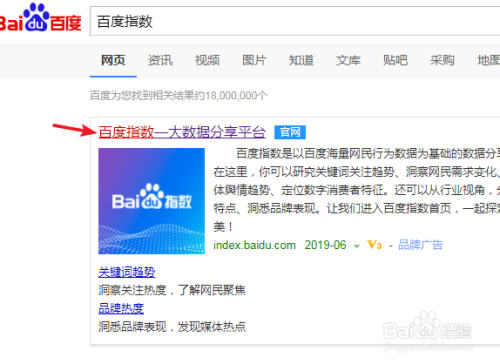
Task: Click the Baidu指数 thumbnail image
Action: (x=152, y=201)
